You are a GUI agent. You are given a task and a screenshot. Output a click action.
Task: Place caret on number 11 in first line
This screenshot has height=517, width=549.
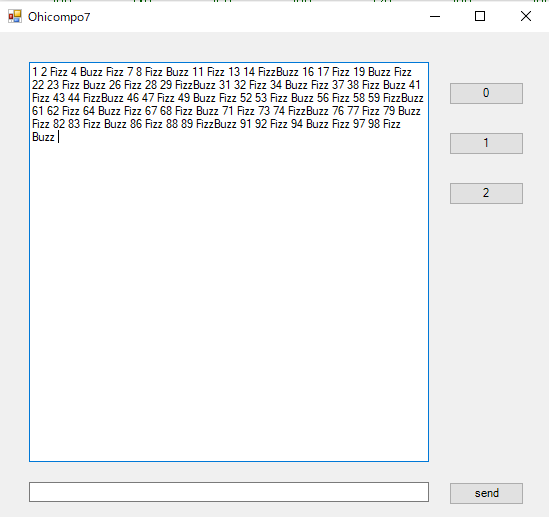pyautogui.click(x=198, y=72)
